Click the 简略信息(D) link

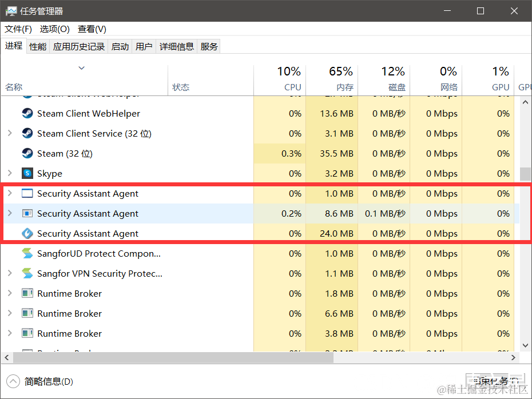point(49,382)
